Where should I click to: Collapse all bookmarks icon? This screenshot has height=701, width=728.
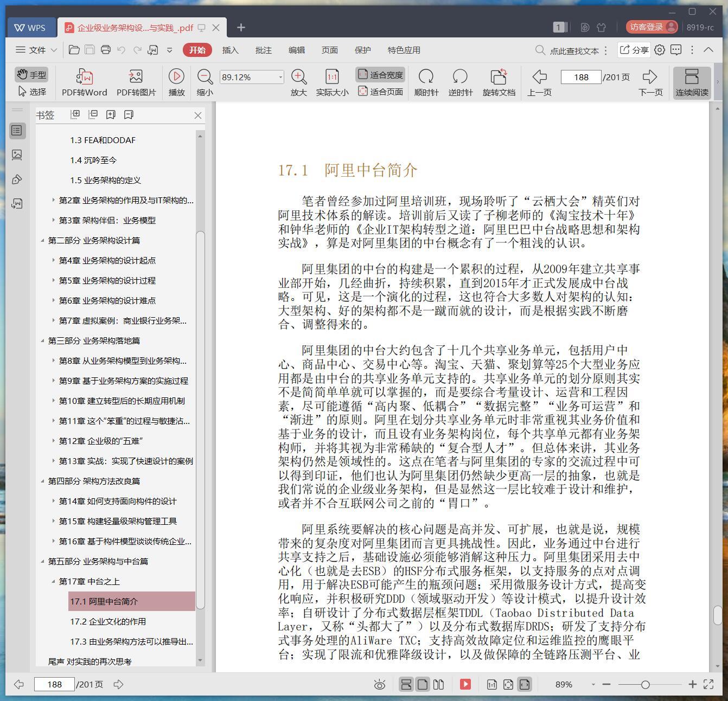point(93,114)
